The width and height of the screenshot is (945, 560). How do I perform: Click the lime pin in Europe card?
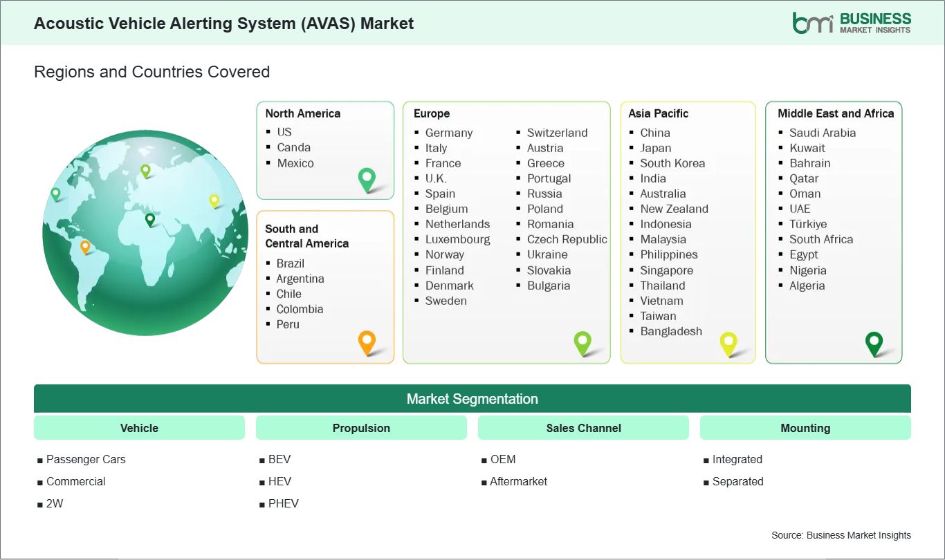pyautogui.click(x=582, y=344)
